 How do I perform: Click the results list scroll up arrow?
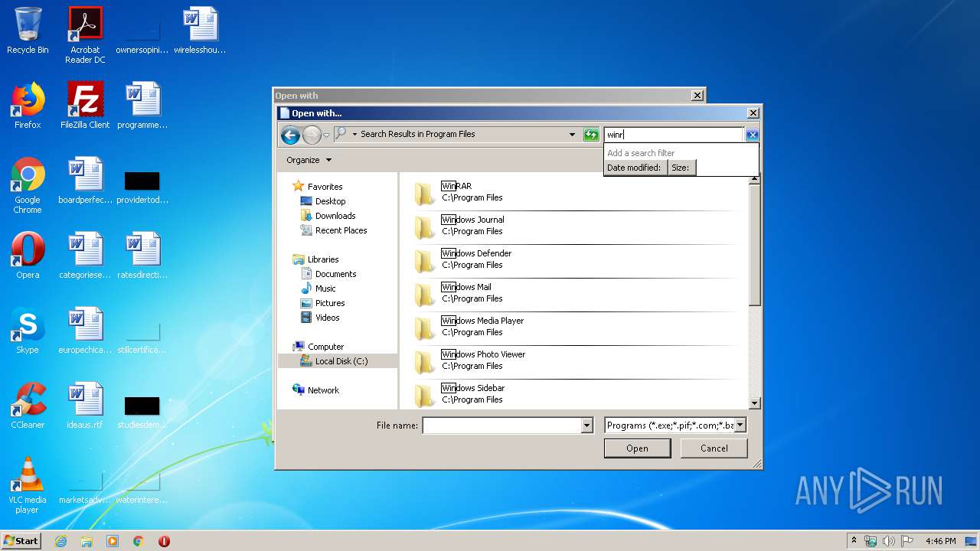tap(754, 179)
